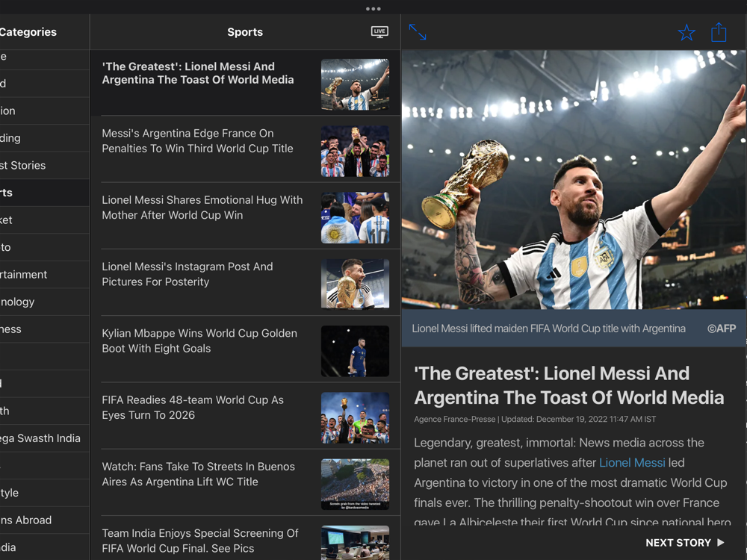Tap the Sports list header title
The width and height of the screenshot is (747, 560).
245,32
